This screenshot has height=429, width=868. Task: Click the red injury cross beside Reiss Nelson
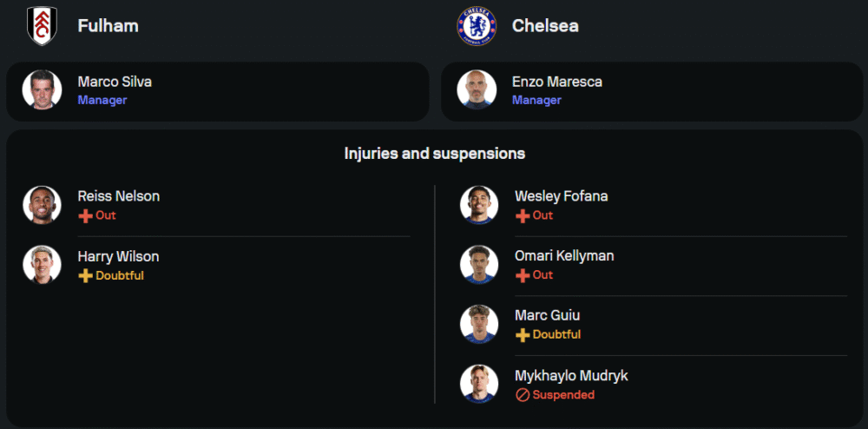coord(85,215)
